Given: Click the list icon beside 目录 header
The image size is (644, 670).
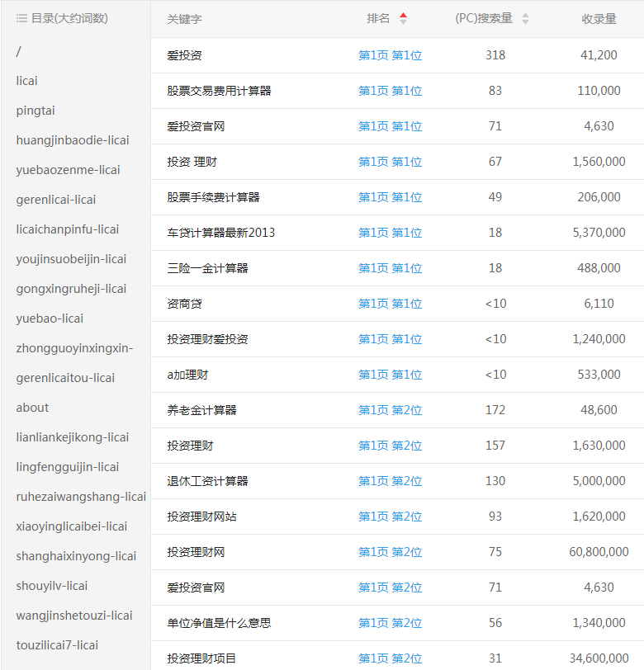Looking at the screenshot, I should (x=21, y=18).
